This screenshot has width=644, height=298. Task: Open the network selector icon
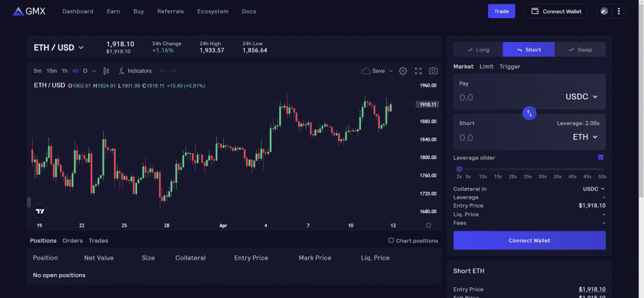tap(604, 11)
